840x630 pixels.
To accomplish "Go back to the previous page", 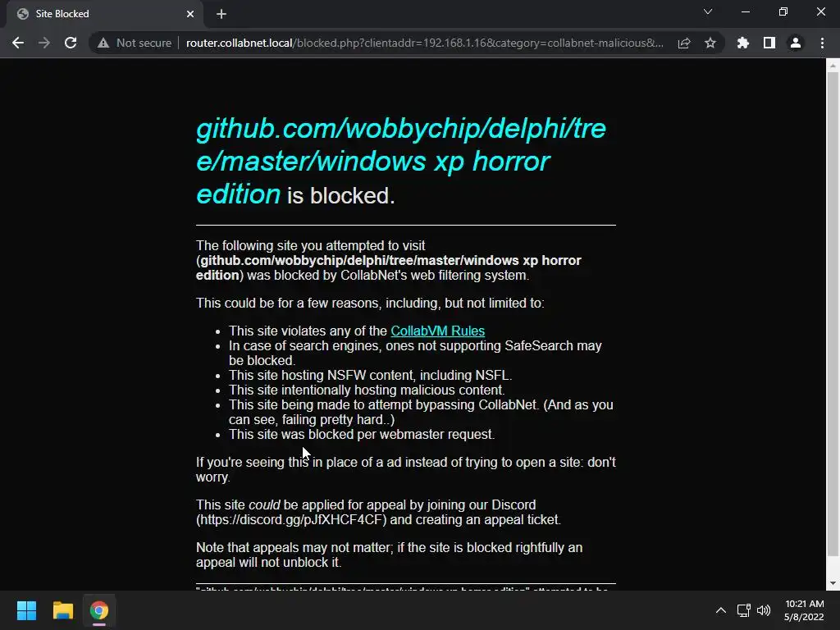I will tap(18, 43).
